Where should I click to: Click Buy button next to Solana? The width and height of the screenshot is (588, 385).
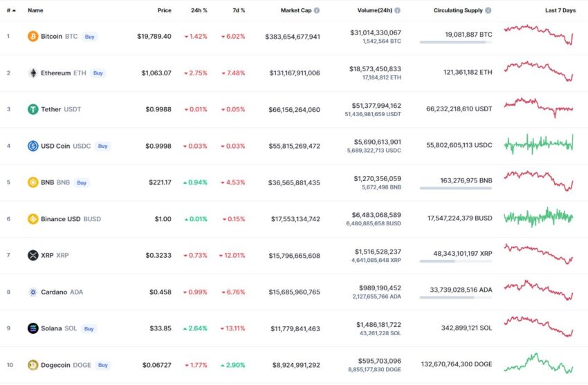tap(89, 329)
